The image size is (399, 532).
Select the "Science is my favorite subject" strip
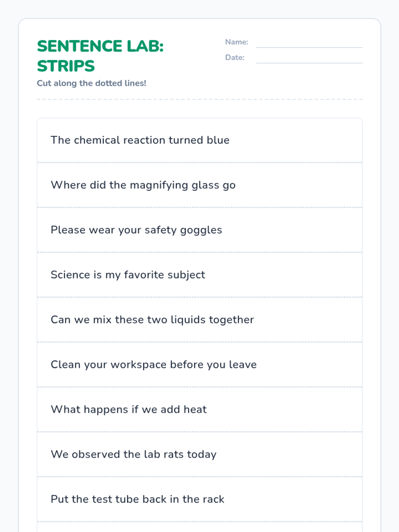pyautogui.click(x=199, y=275)
